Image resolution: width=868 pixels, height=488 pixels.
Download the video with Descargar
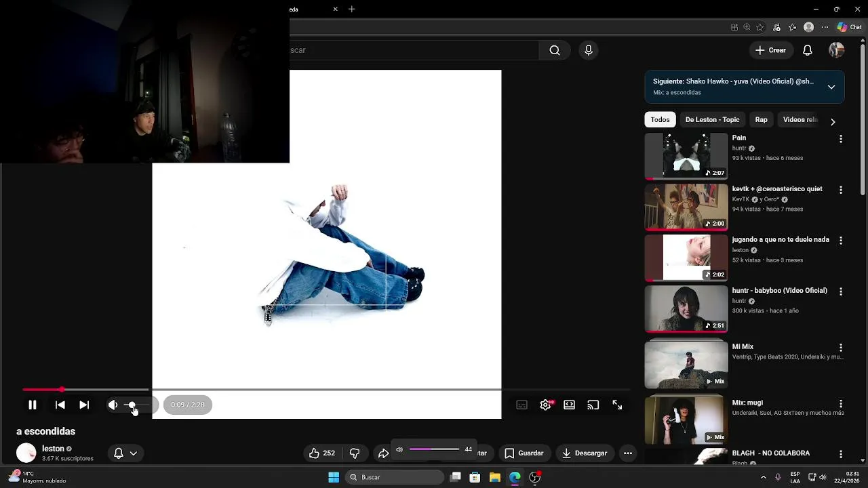tap(585, 453)
